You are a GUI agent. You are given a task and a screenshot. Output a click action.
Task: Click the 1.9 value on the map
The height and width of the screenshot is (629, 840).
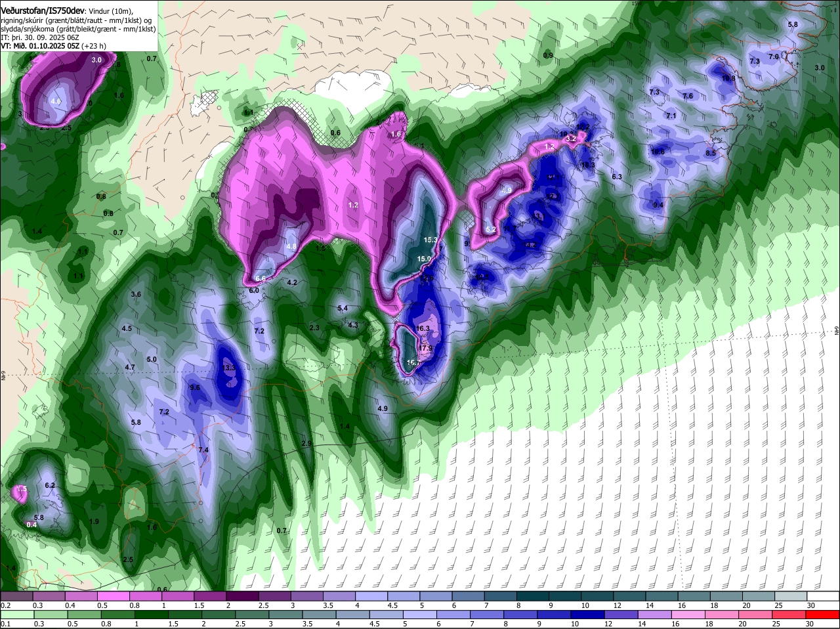coord(94,522)
